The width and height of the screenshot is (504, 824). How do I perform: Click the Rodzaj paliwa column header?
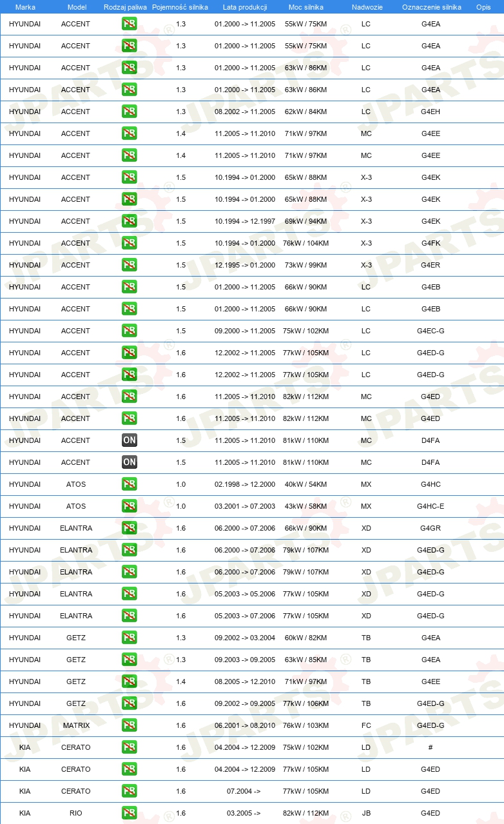pos(125,7)
